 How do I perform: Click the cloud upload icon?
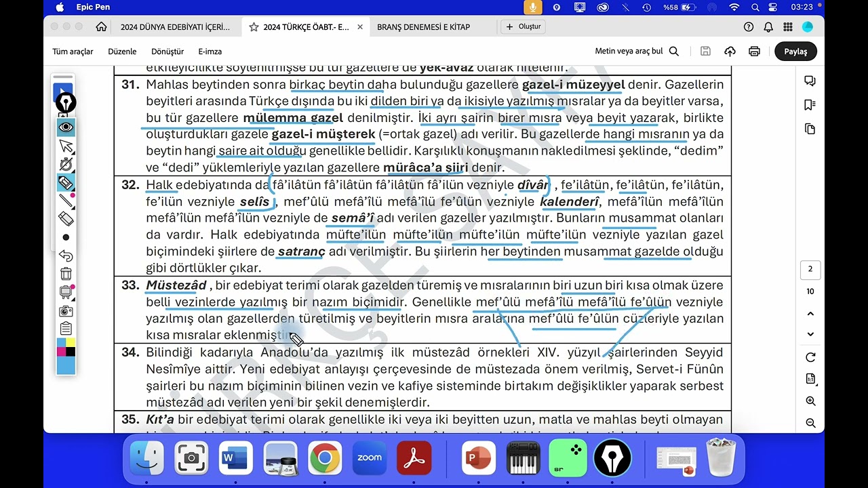[730, 51]
